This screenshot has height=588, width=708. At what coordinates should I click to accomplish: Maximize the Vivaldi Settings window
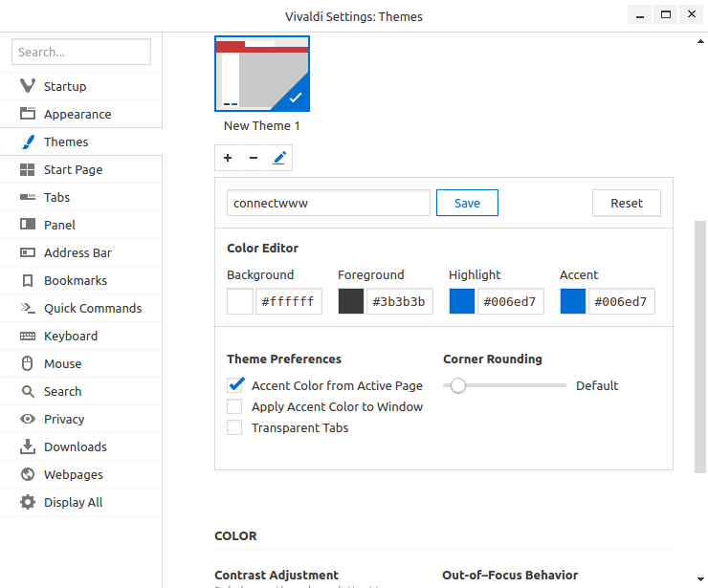pyautogui.click(x=666, y=15)
